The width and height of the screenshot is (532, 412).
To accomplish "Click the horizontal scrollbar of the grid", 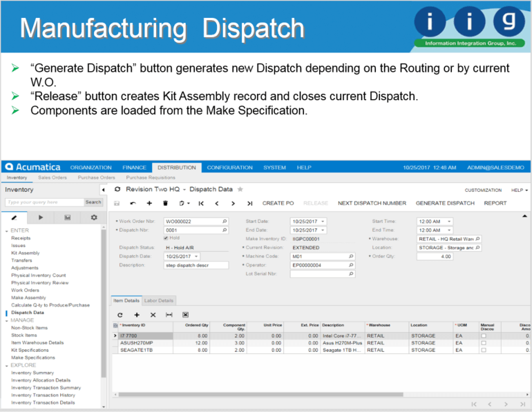I will point(260,394).
